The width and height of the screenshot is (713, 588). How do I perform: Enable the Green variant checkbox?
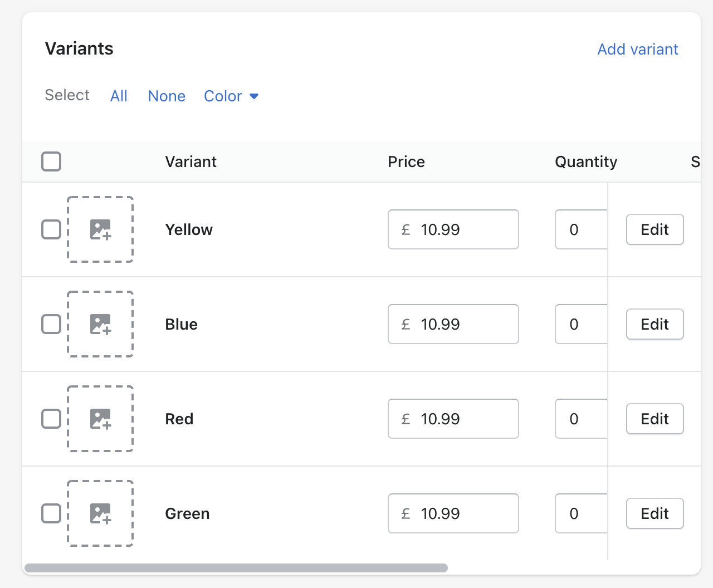51,513
